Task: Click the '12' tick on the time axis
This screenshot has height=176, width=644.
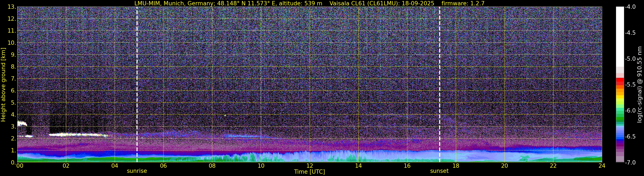Action: coord(310,166)
